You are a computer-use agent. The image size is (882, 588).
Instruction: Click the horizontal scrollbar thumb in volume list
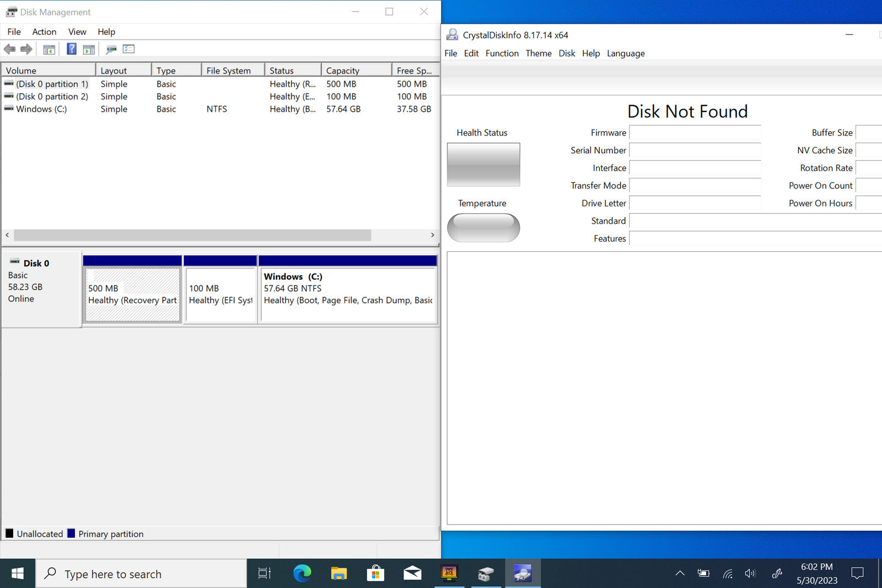(192, 235)
